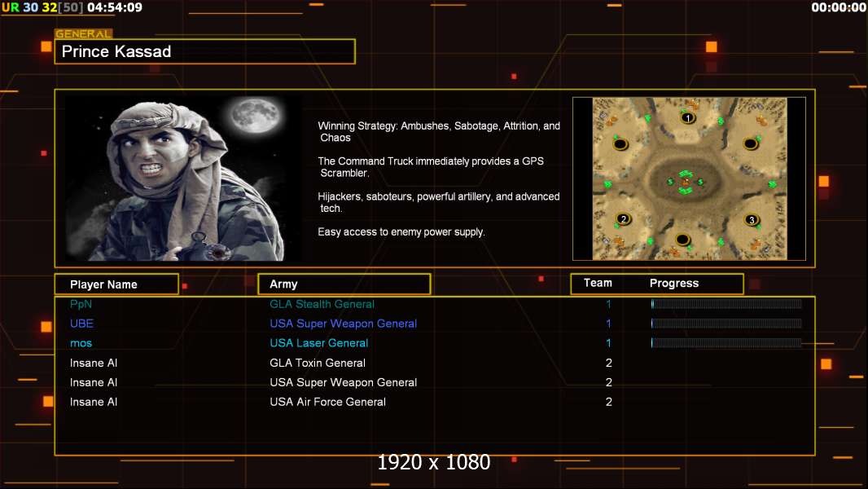This screenshot has height=489, width=868.
Task: Click the 04:54:09 clock at the top
Action: tap(115, 7)
